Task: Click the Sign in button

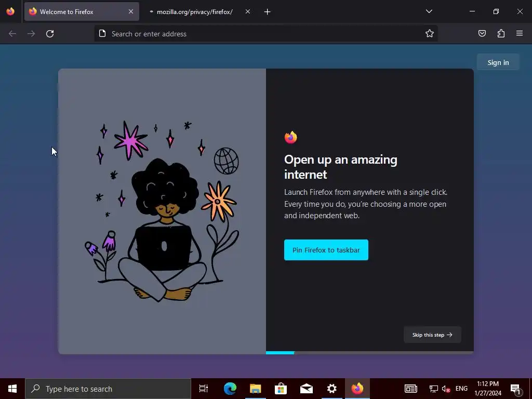Action: tap(498, 62)
